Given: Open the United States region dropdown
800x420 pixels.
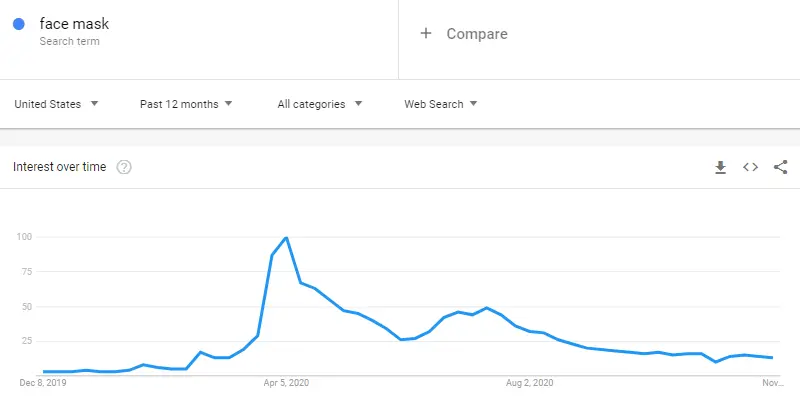Looking at the screenshot, I should (56, 104).
